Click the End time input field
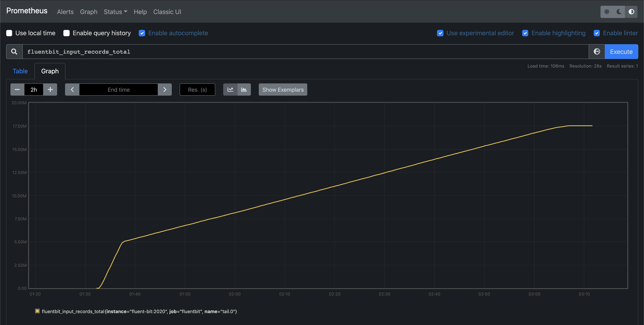This screenshot has height=325, width=644. click(x=118, y=90)
